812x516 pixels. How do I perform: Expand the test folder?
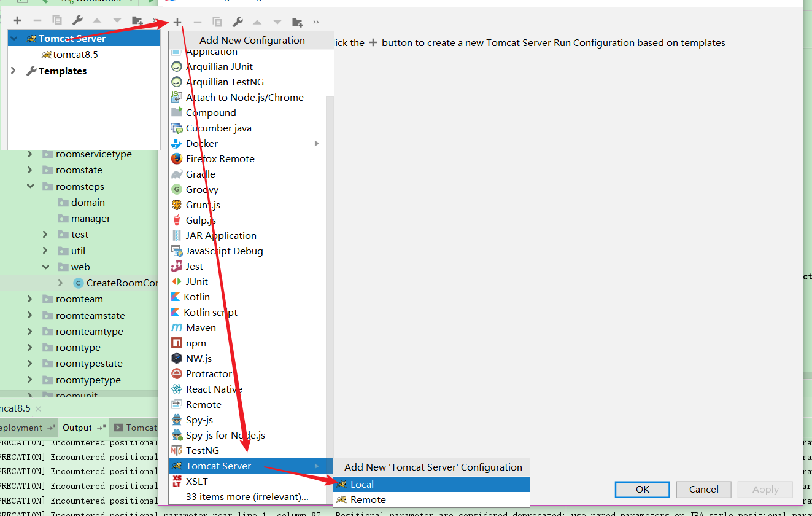(x=45, y=234)
